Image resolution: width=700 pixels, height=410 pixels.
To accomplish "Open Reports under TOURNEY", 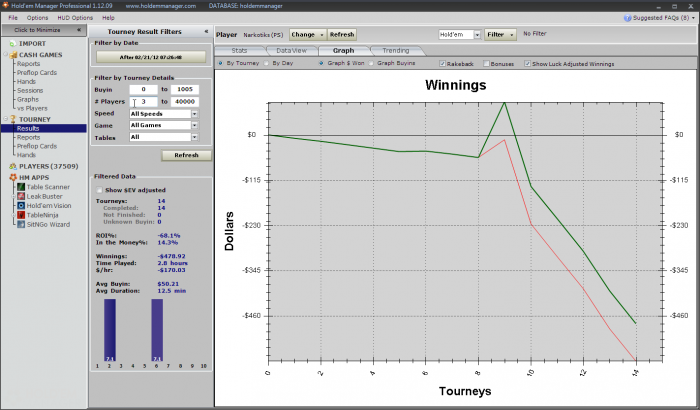I will tap(28, 137).
